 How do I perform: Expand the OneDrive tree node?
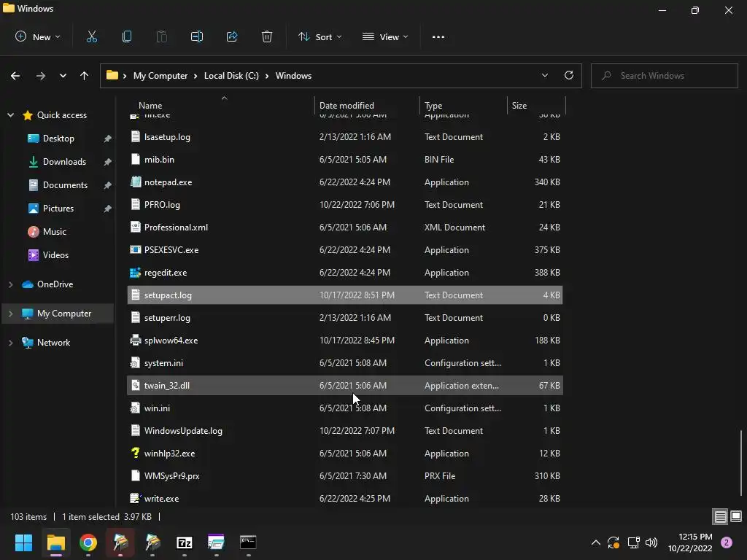(10, 284)
